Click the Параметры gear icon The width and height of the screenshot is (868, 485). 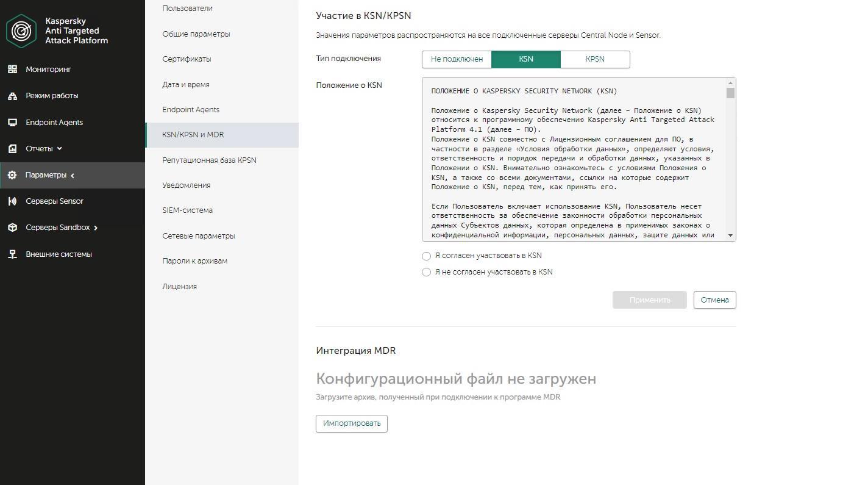(12, 175)
